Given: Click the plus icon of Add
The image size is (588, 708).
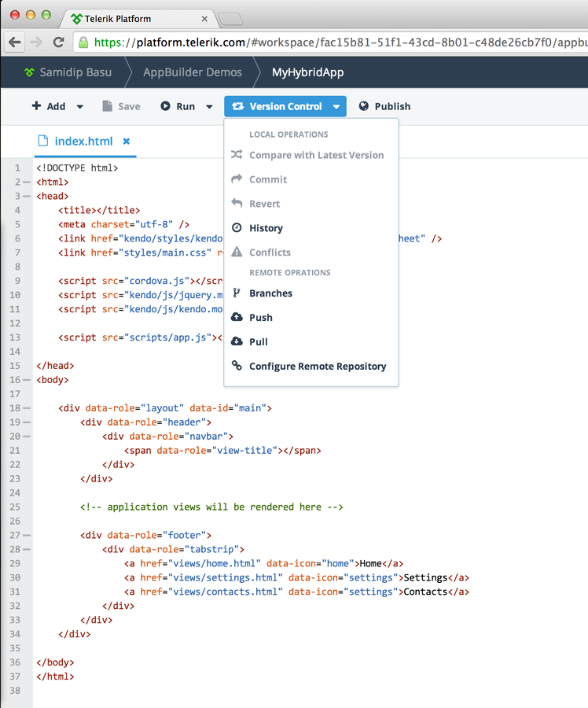Looking at the screenshot, I should (x=36, y=105).
